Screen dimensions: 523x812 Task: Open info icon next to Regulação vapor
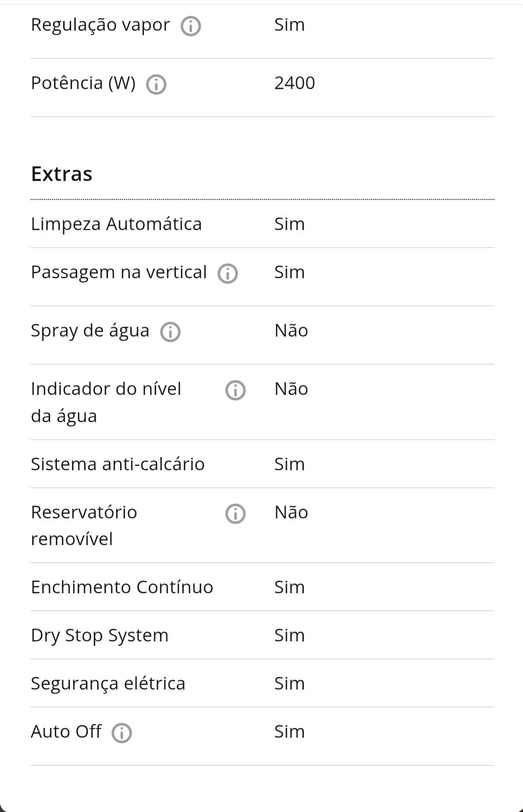click(191, 26)
